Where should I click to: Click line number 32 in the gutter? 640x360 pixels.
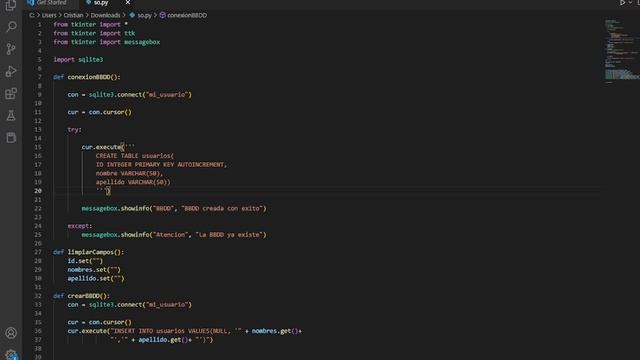click(x=38, y=296)
